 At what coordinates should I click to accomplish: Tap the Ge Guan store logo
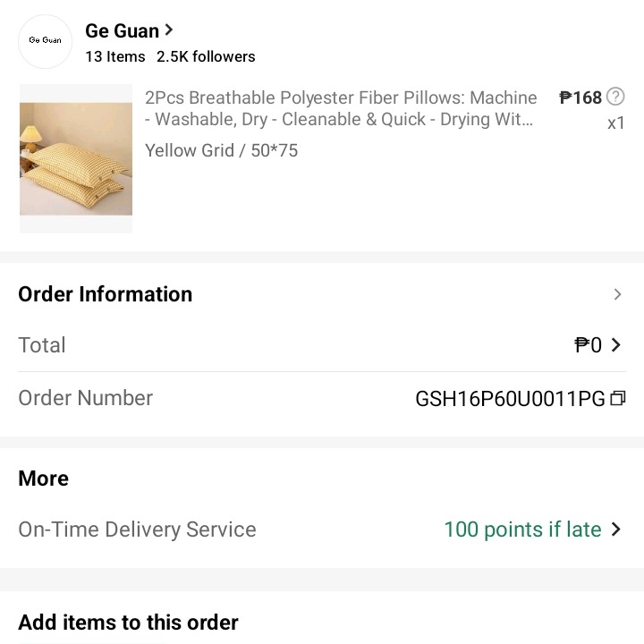point(45,41)
